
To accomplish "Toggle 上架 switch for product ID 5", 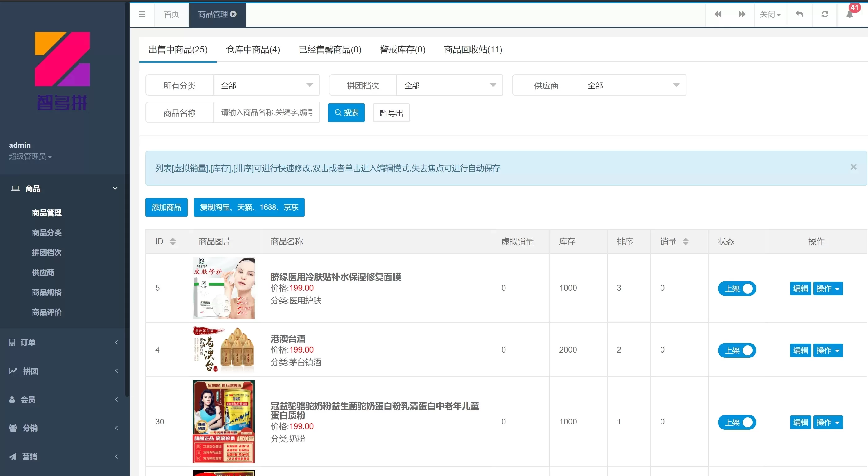I will (x=737, y=289).
